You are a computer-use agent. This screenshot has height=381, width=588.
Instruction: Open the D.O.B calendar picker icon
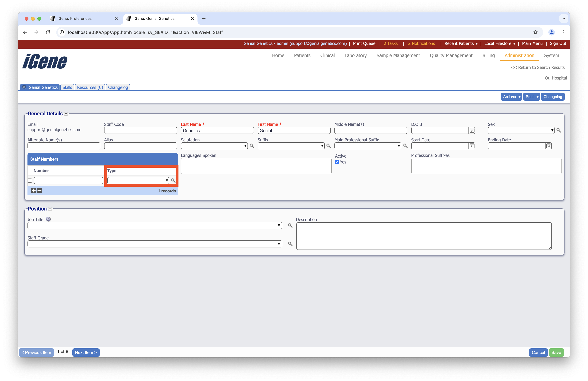472,131
